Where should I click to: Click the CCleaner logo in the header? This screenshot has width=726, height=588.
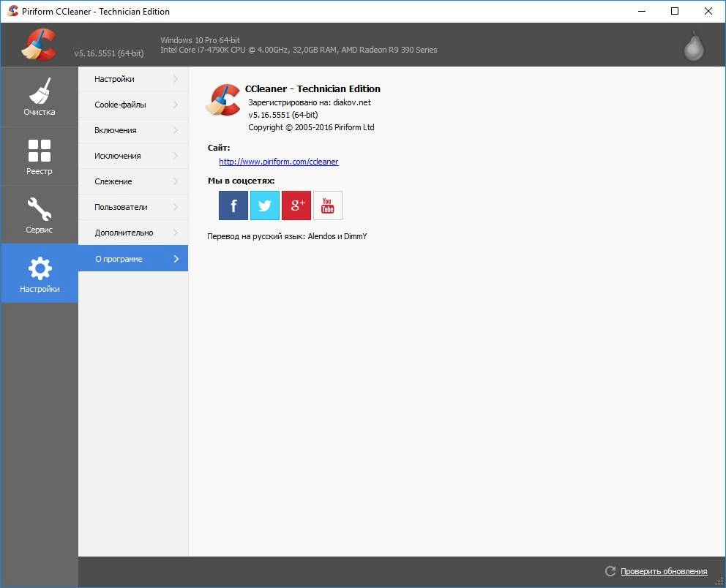[39, 45]
